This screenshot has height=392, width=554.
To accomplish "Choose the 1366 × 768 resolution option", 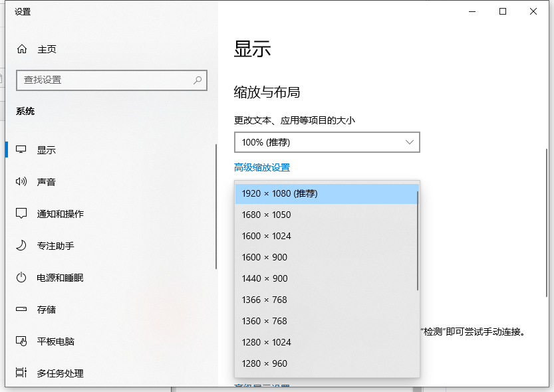I will click(266, 300).
